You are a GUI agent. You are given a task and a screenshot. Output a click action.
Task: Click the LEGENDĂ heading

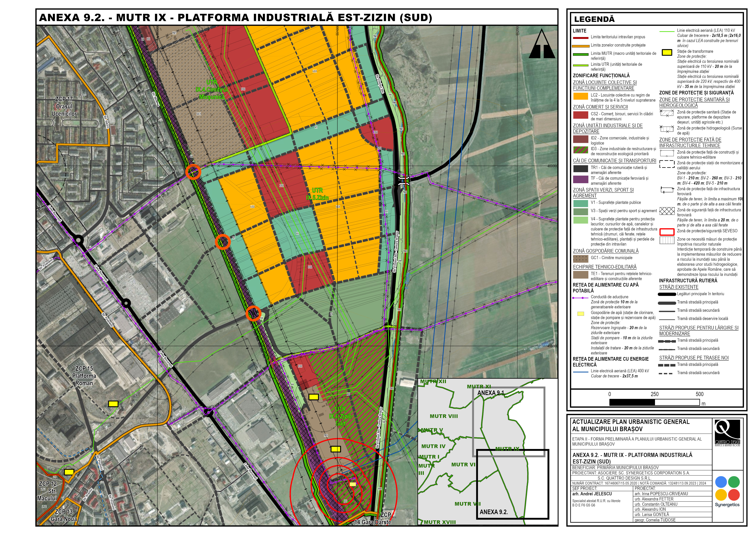594,19
